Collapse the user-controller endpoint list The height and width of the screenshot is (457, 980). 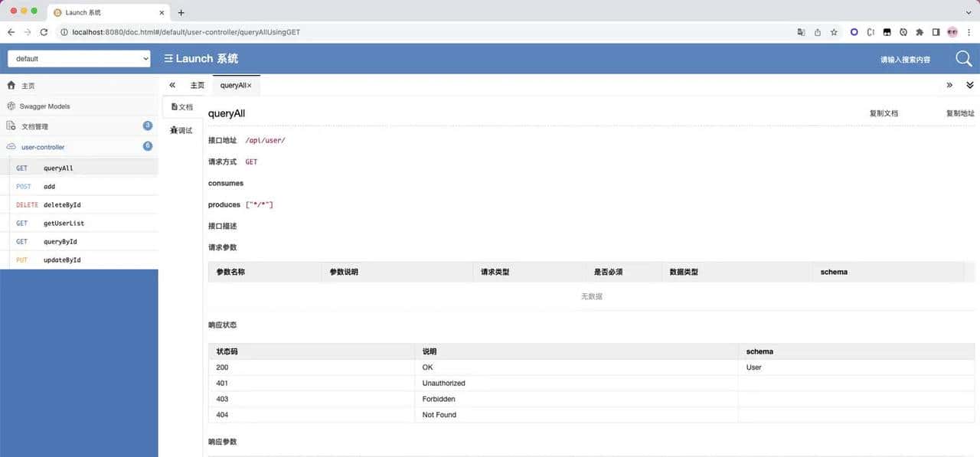42,146
